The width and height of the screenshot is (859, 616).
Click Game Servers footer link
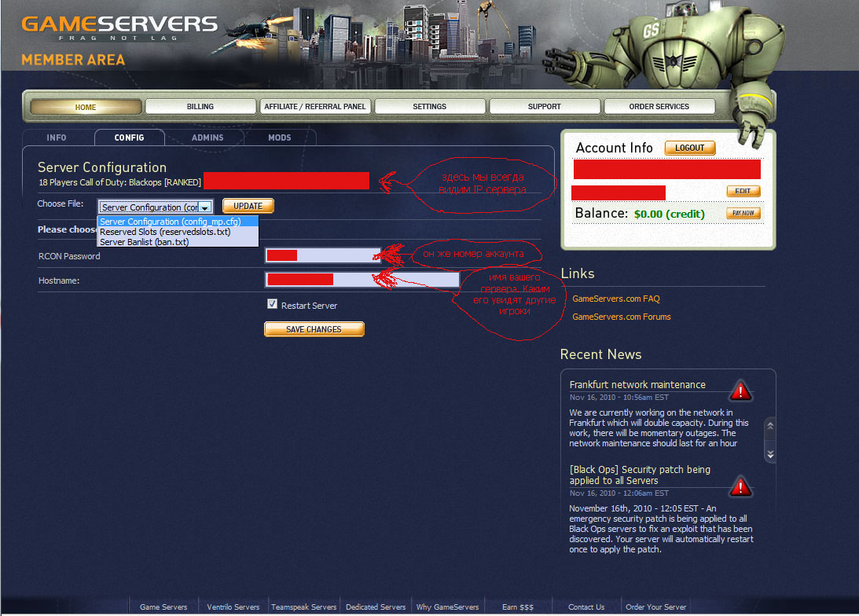tap(163, 607)
